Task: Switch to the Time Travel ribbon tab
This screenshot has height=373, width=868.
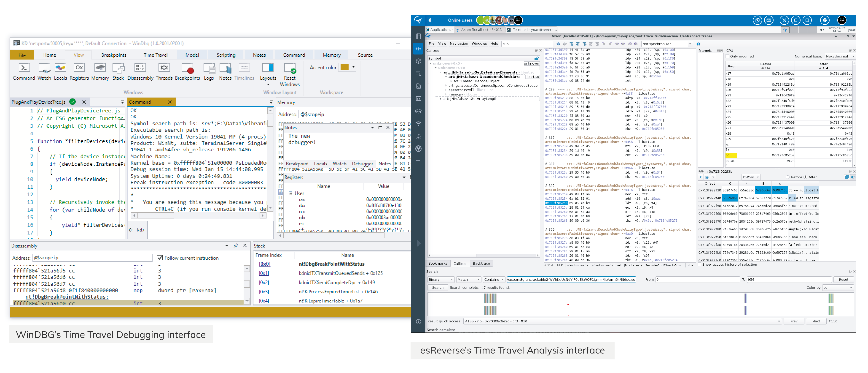Action: (x=155, y=55)
